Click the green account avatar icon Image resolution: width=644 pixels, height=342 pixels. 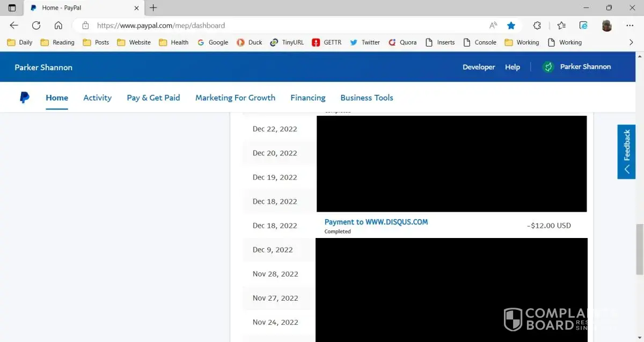point(548,67)
